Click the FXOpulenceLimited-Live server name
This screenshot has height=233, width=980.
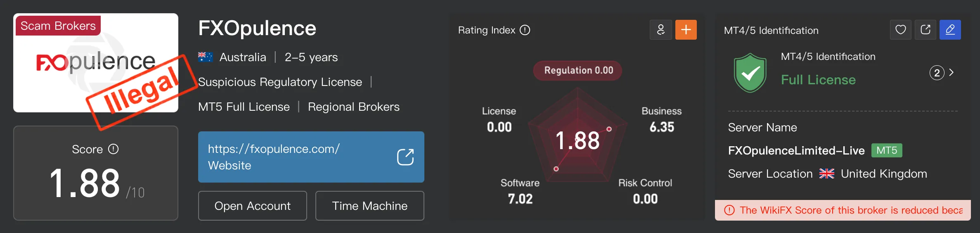[796, 150]
